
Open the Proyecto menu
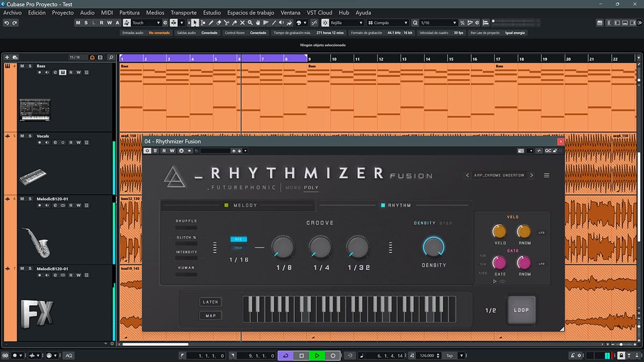coord(63,12)
